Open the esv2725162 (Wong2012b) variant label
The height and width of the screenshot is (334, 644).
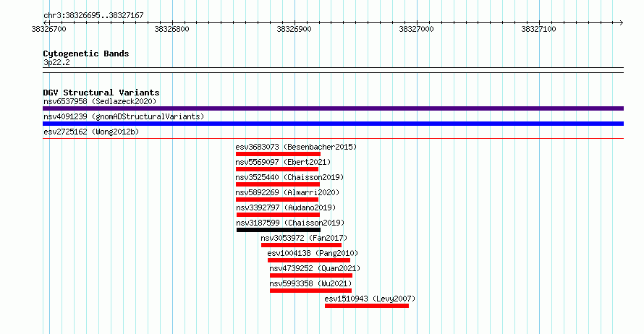91,132
